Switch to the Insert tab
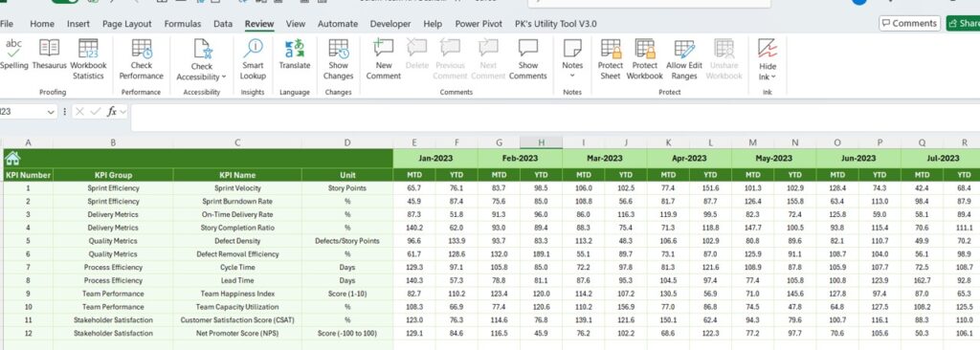This screenshot has height=350, width=980. point(78,24)
